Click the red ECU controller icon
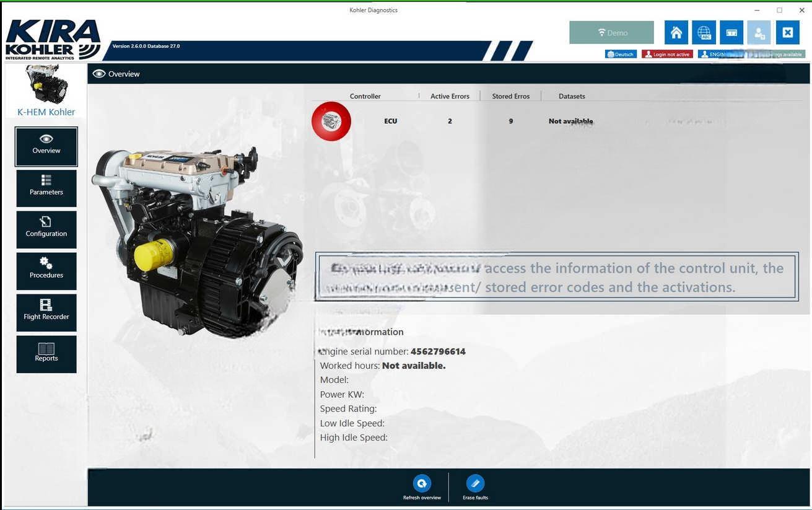Screen dimensions: 812x510 click(331, 121)
